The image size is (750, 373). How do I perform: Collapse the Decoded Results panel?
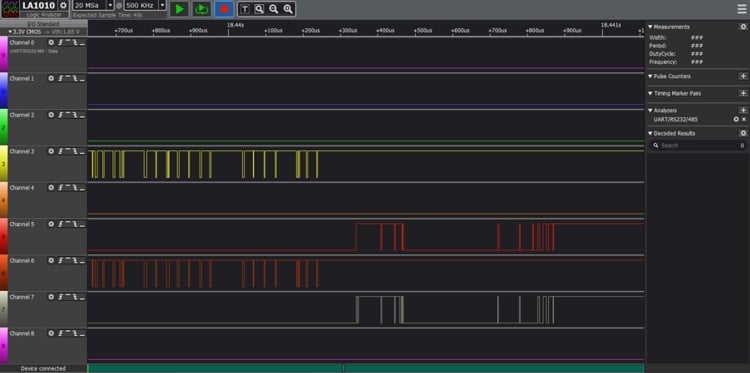[651, 133]
